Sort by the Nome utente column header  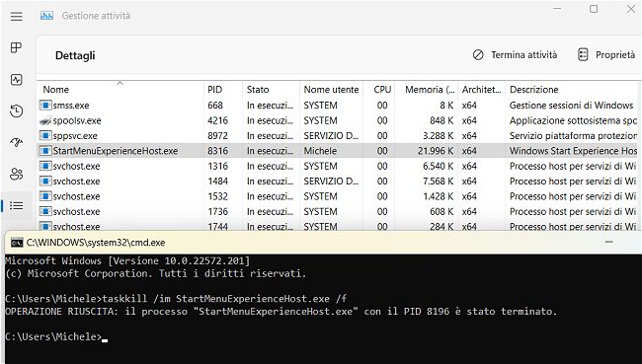pos(331,89)
